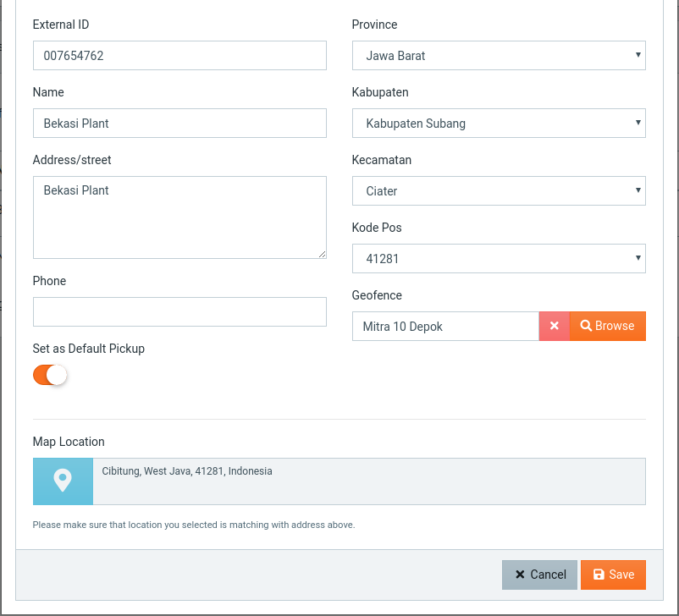Clear the Mitra 10 Depok geofence

[555, 326]
